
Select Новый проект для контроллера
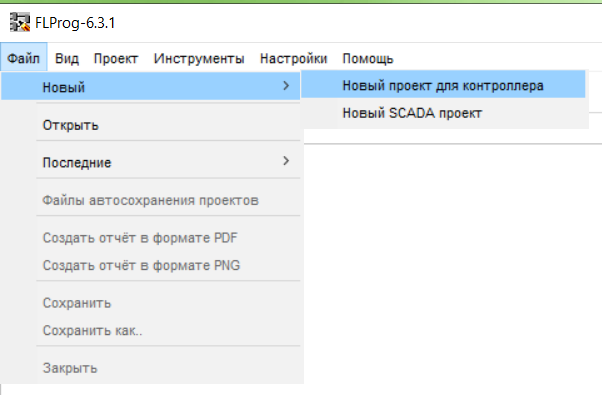click(443, 85)
